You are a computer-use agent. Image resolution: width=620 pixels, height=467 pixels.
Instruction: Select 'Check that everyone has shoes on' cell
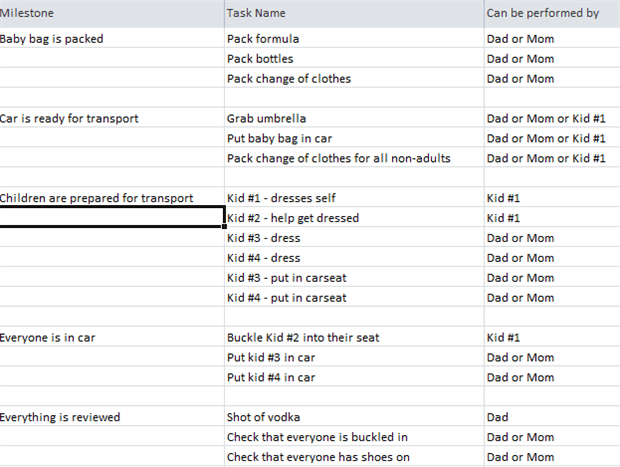pos(352,457)
